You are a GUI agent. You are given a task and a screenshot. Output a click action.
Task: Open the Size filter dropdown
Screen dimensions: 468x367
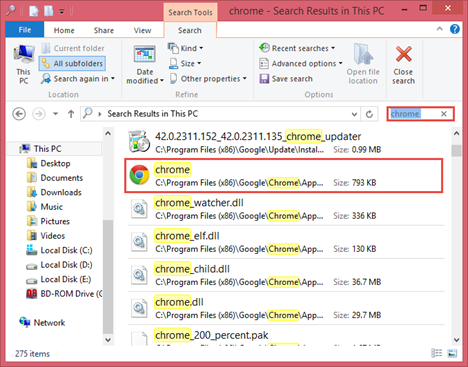tap(185, 63)
